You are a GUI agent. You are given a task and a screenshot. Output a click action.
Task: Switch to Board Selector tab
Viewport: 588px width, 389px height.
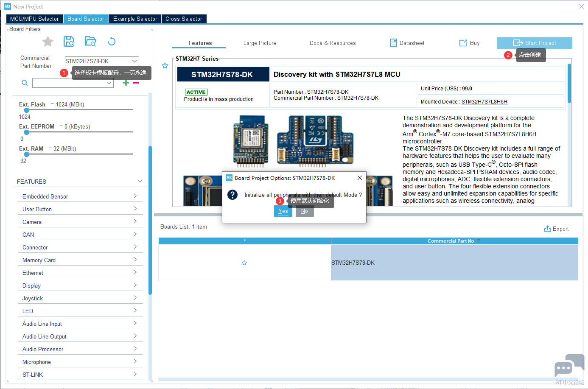tap(86, 19)
